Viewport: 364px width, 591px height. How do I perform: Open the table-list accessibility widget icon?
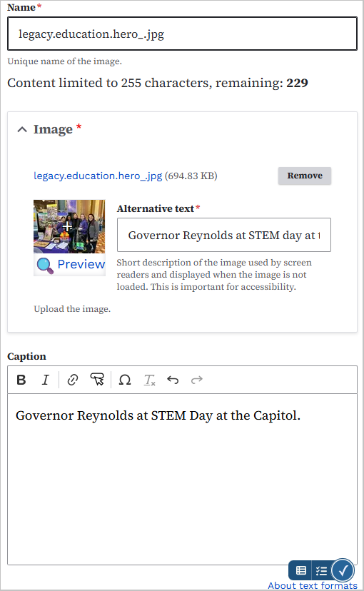click(300, 570)
